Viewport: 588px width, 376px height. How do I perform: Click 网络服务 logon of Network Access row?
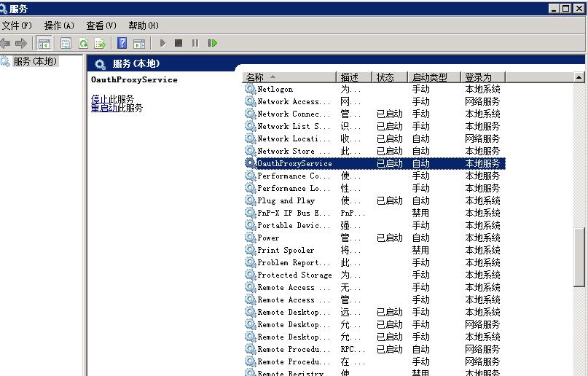[x=482, y=101]
